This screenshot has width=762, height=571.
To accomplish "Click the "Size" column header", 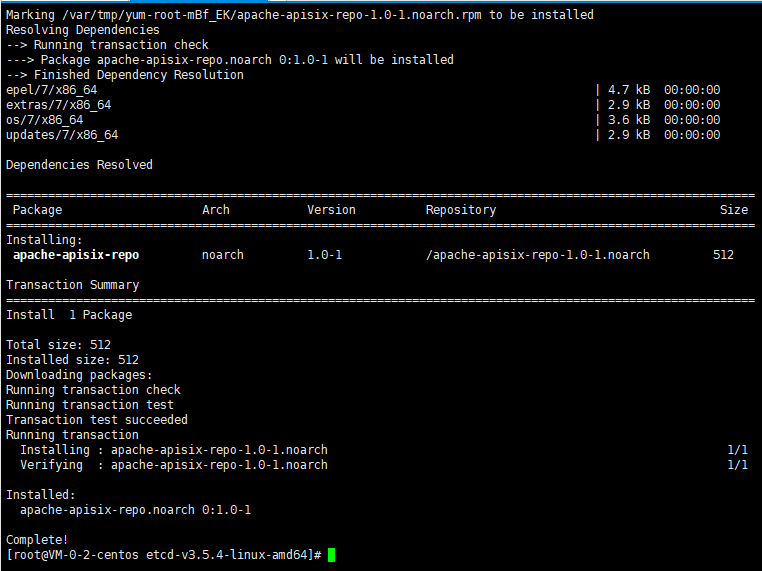I will tap(734, 210).
